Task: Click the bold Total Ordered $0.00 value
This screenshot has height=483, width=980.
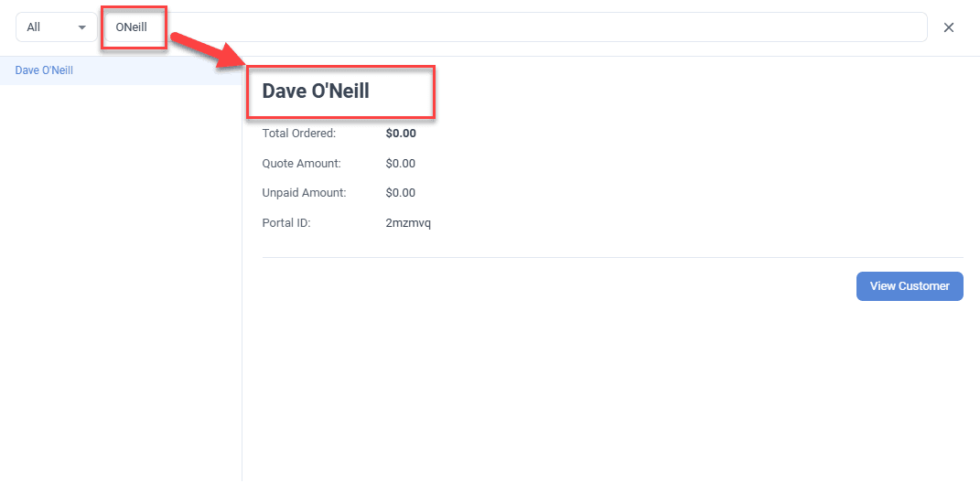Action: coord(401,134)
